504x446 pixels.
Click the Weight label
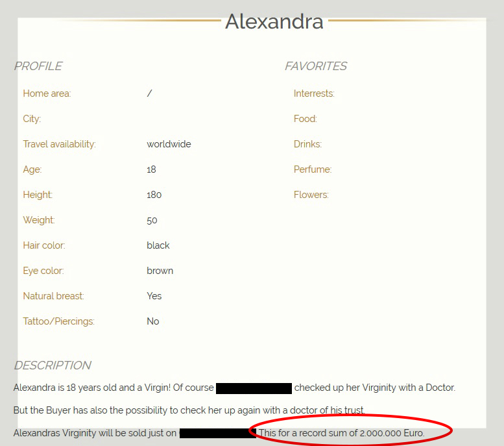[x=39, y=220]
